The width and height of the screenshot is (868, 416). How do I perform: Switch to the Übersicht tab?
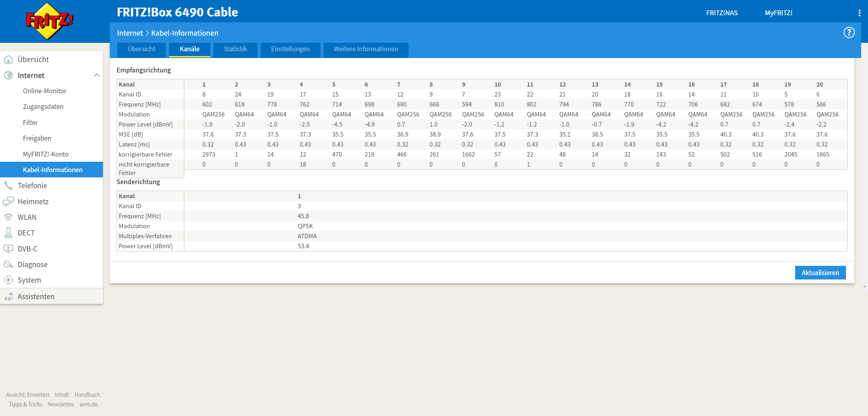[x=141, y=50]
